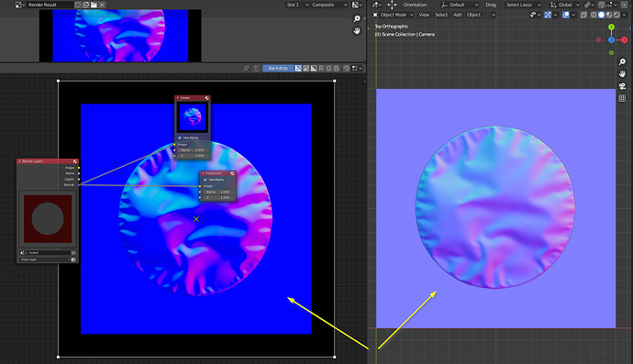Click Render Layers node preview thumbnail
Image resolution: width=633 pixels, height=364 pixels.
pyautogui.click(x=48, y=219)
